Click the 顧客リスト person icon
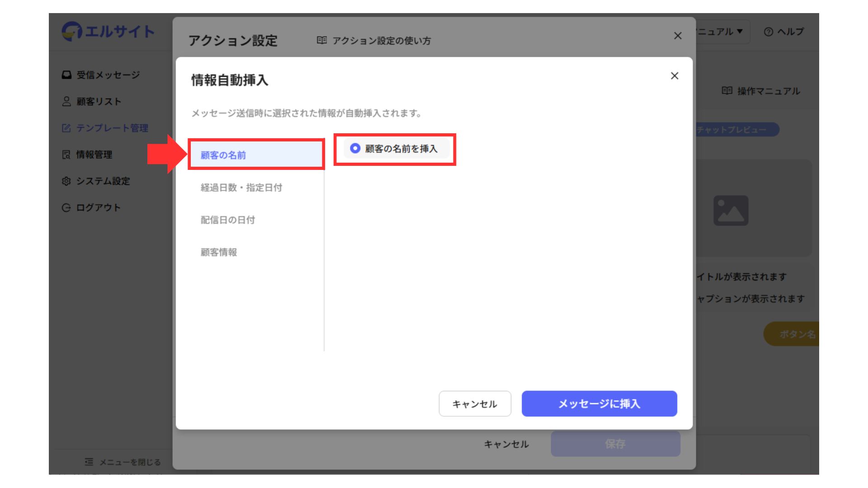The image size is (868, 488). pos(66,102)
